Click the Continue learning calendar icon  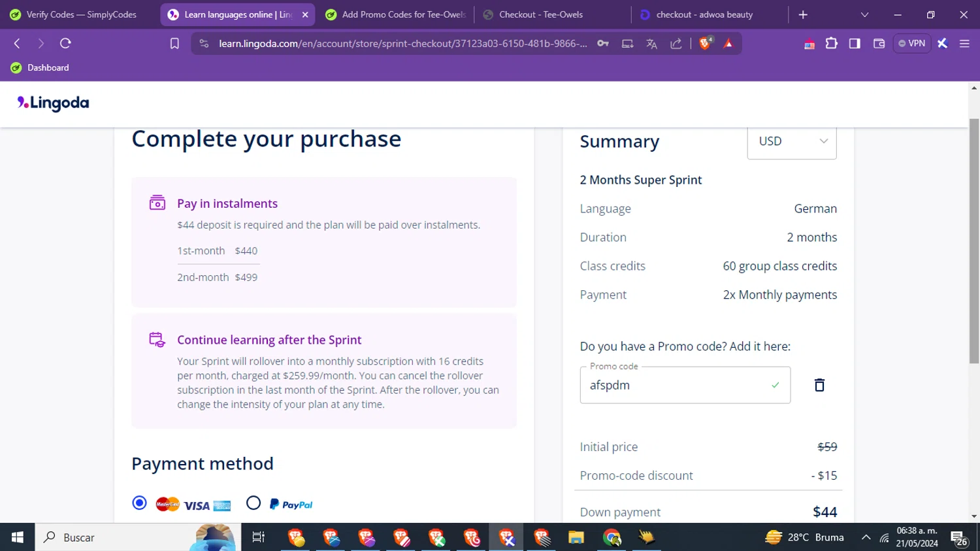click(x=157, y=339)
